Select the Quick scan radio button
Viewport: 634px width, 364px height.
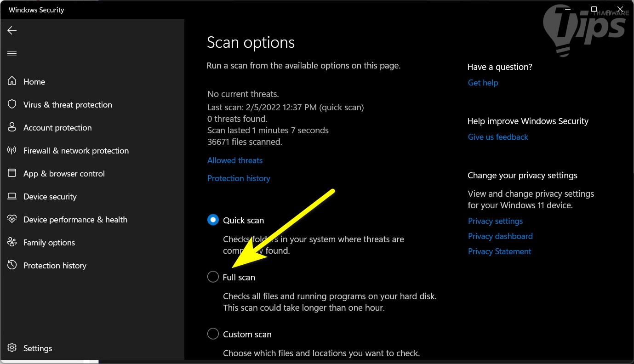click(213, 220)
